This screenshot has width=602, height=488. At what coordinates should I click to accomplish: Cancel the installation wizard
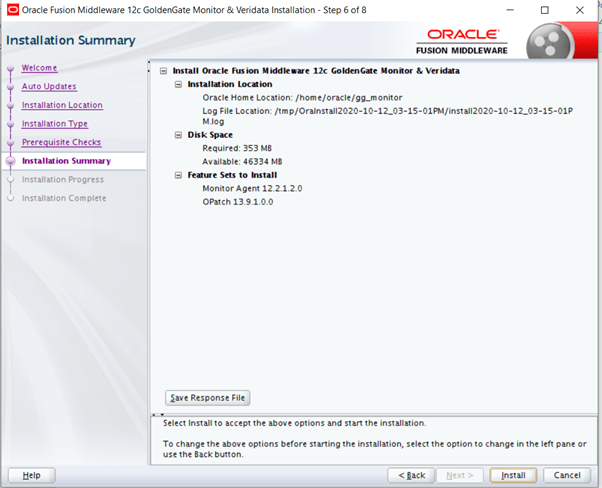pos(567,475)
